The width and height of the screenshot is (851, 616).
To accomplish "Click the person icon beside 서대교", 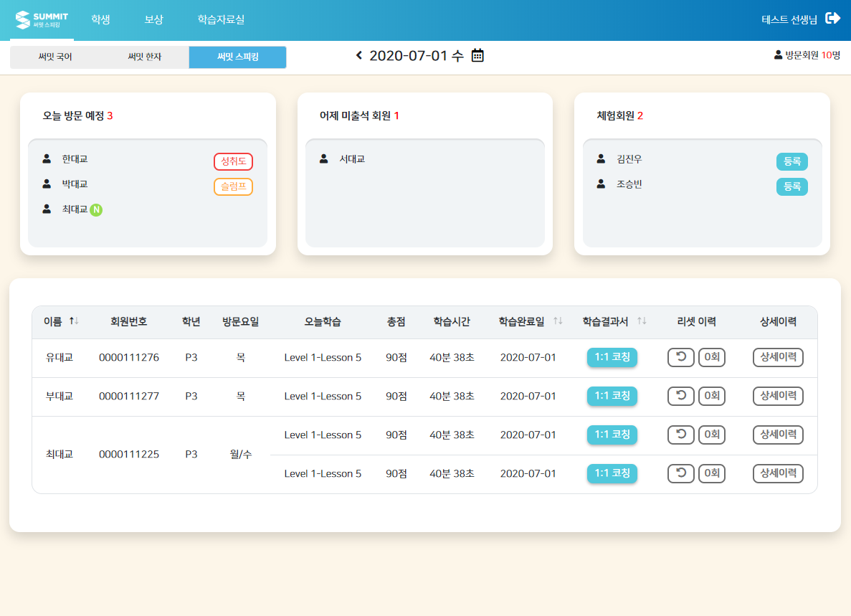I will click(x=324, y=159).
